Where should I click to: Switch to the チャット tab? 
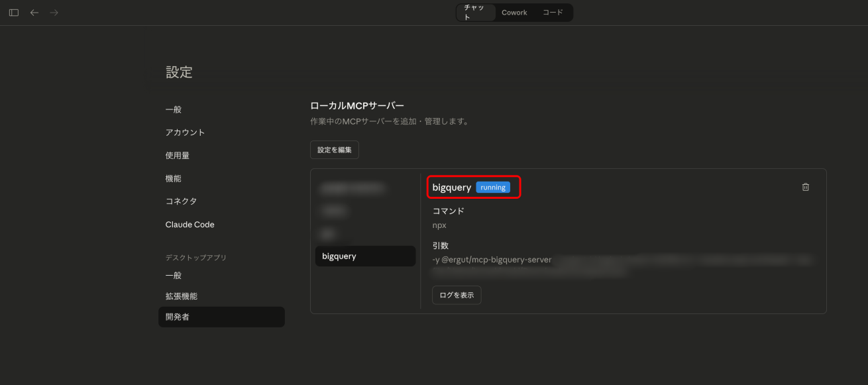coord(476,13)
